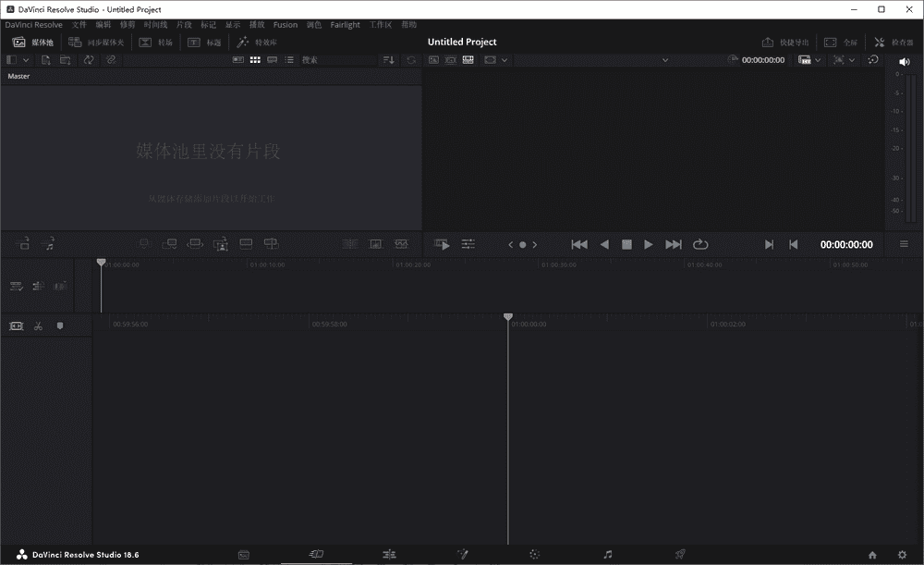Viewport: 924px width, 565px height.
Task: Switch to the Deliver page
Action: [680, 554]
